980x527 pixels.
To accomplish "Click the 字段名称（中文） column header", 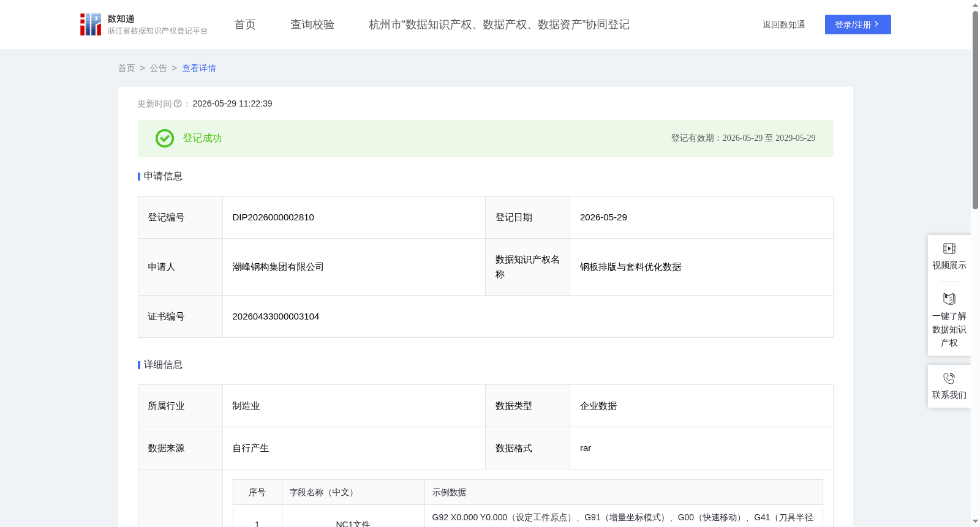I will 353,493.
